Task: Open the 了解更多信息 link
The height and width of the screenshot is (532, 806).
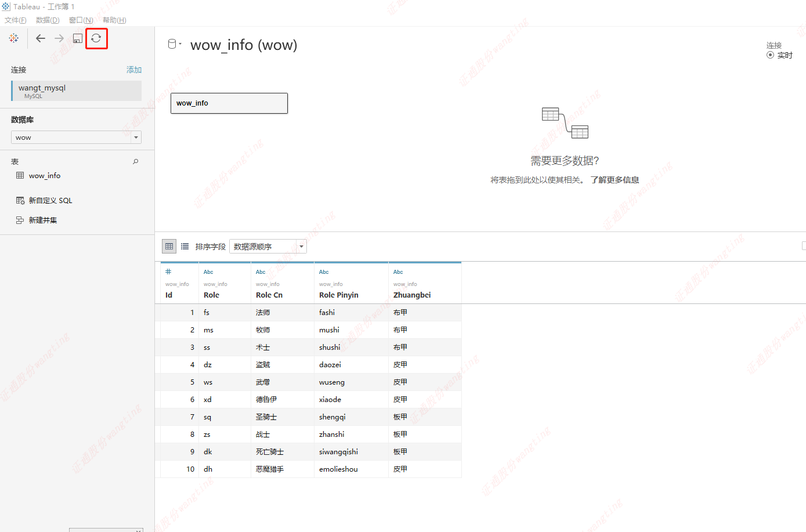Action: tap(615, 180)
